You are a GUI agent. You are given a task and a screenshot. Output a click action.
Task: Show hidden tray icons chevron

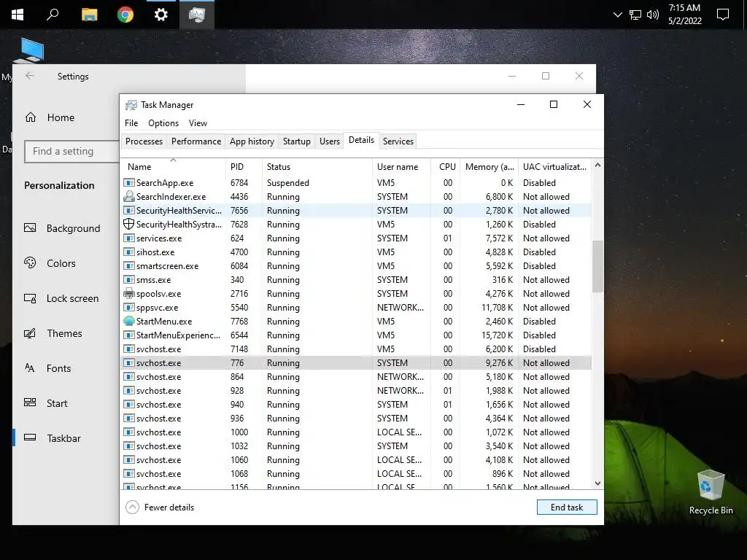[617, 15]
